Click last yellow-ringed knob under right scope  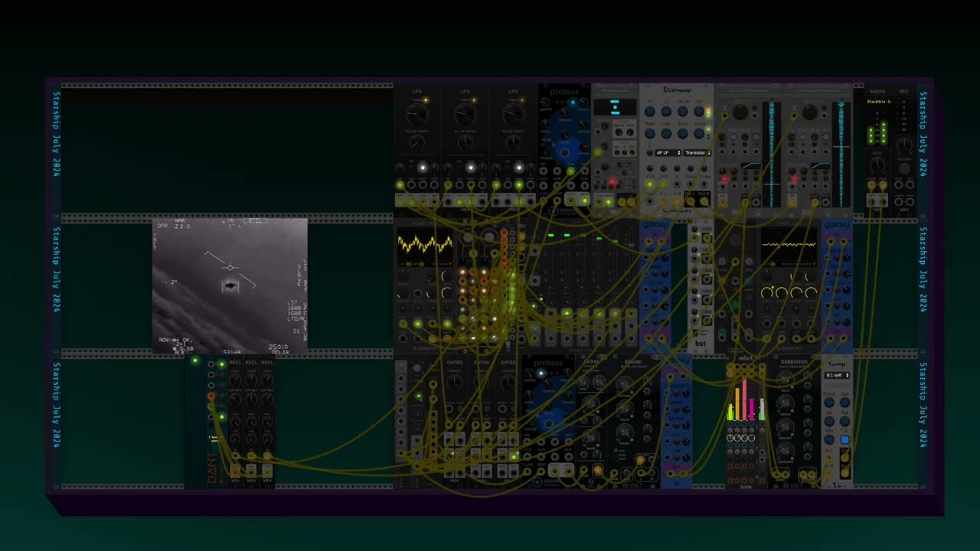[x=810, y=293]
